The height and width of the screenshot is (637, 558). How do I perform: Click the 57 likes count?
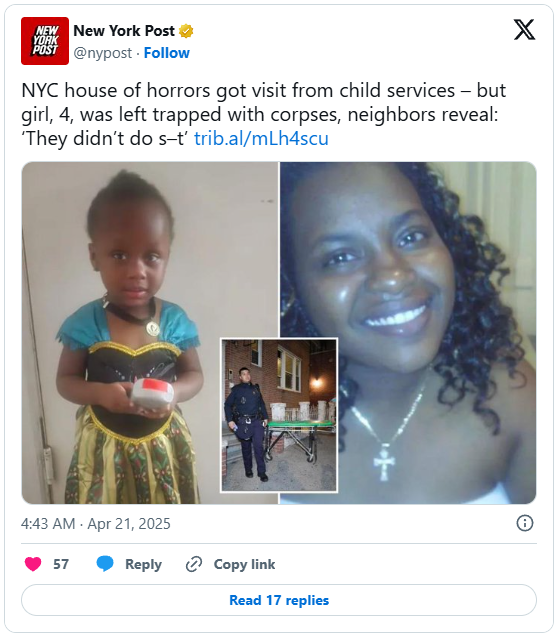[x=61, y=564]
